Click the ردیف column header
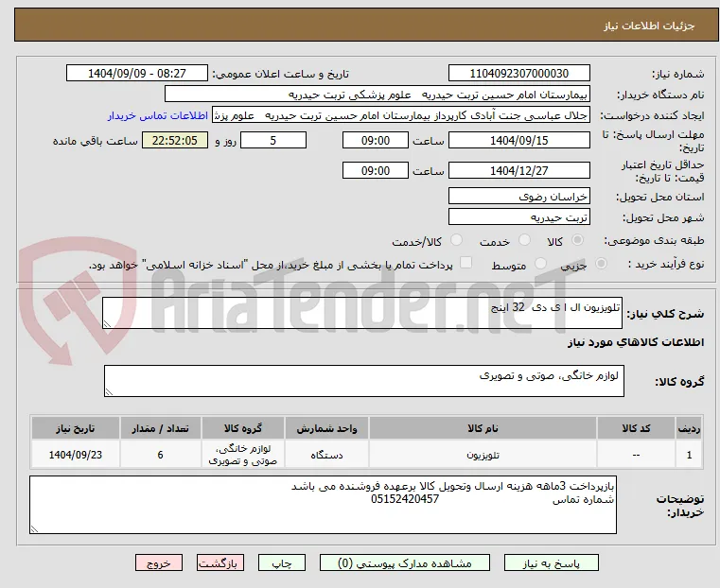Viewport: 720px width, 588px height. tap(689, 428)
